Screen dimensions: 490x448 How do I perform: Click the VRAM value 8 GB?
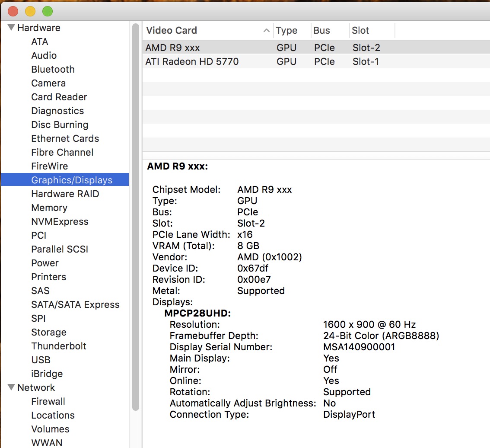(x=248, y=246)
